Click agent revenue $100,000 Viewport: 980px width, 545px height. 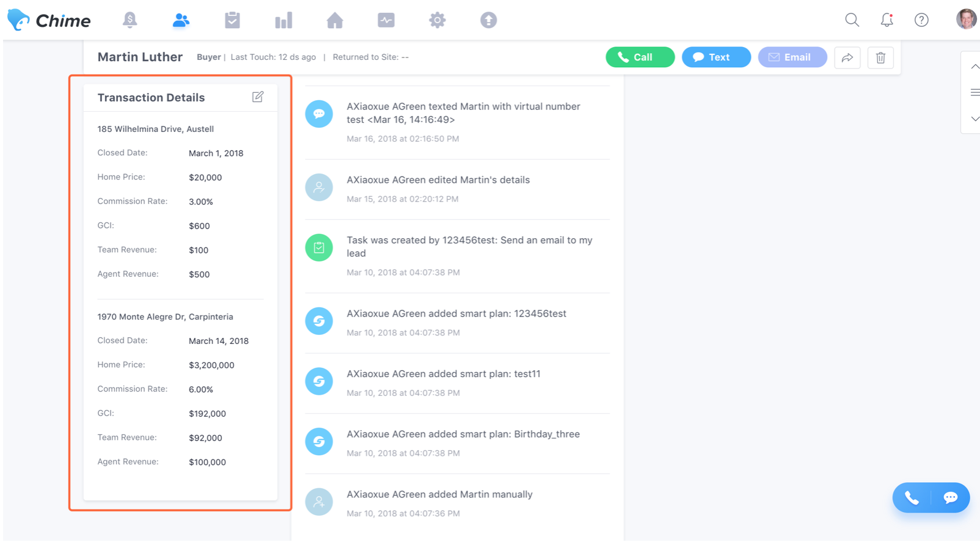[x=207, y=462]
